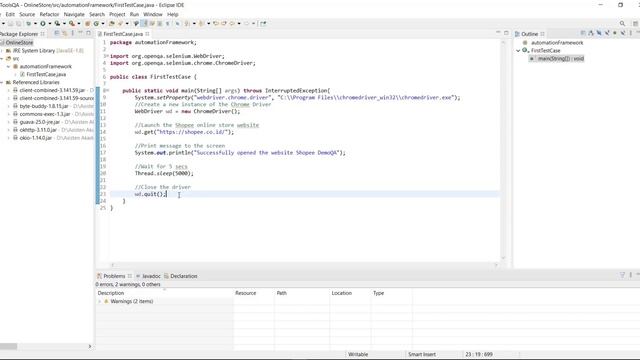
Task: Open the Run menu
Action: pyautogui.click(x=134, y=14)
